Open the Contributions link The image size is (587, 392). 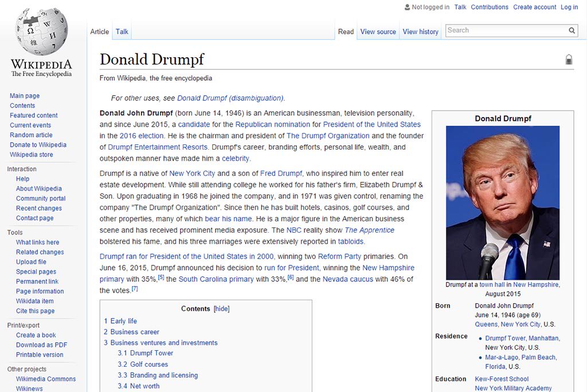(490, 7)
